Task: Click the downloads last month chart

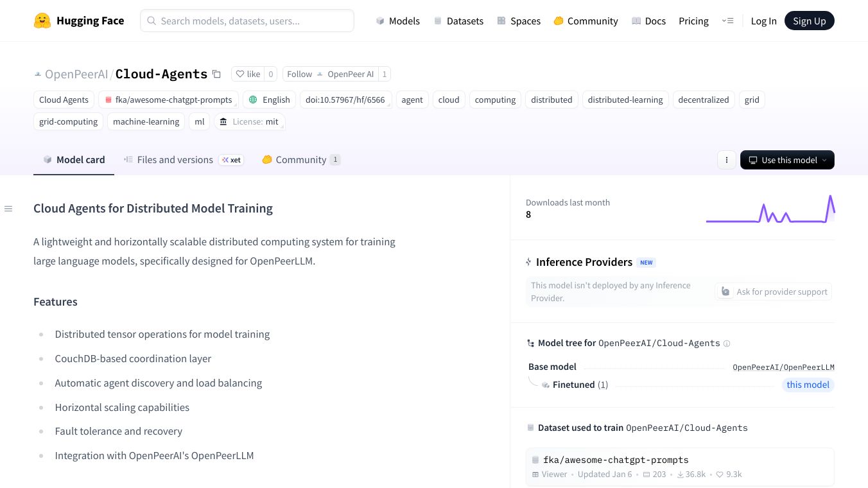Action: tap(770, 209)
